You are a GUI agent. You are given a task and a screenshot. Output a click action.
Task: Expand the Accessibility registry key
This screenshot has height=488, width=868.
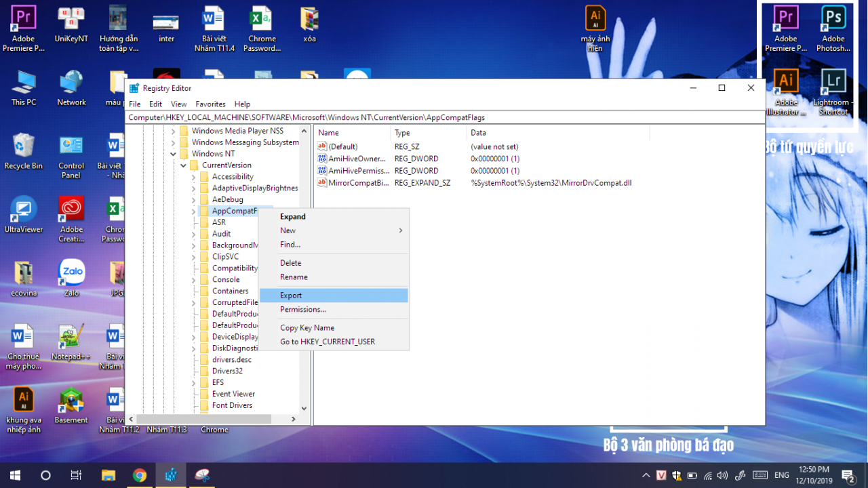(194, 177)
